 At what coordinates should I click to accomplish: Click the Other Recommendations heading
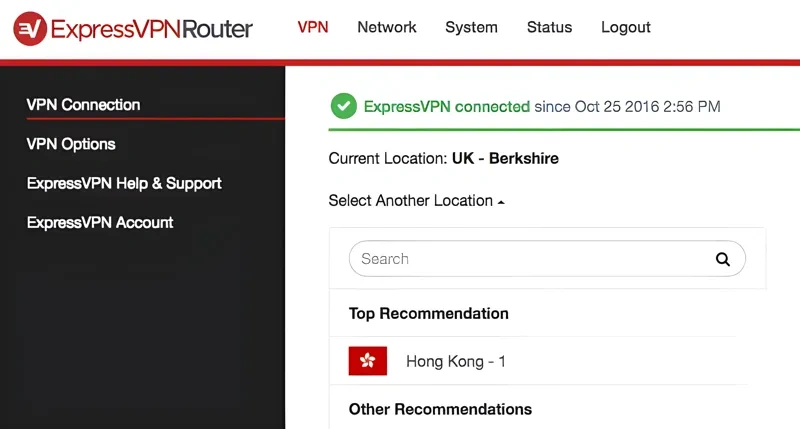[440, 409]
